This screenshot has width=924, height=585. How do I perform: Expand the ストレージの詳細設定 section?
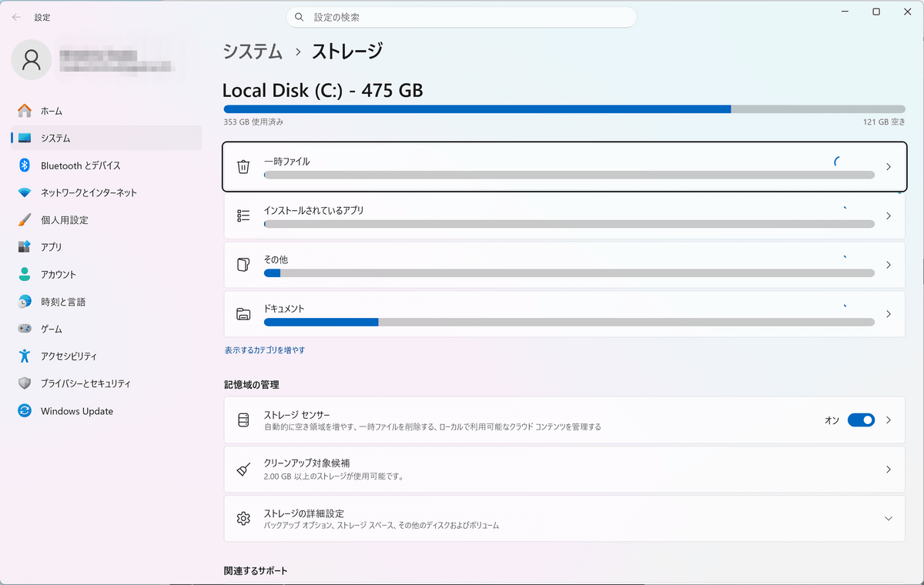889,518
